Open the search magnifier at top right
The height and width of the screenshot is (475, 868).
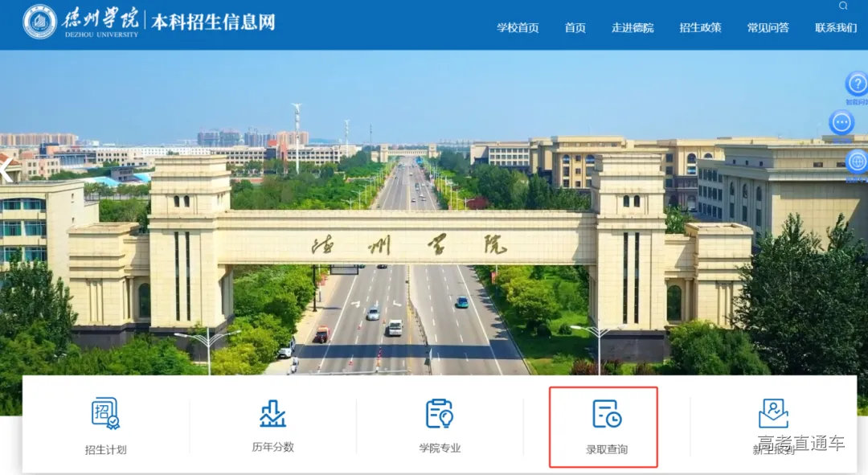click(x=843, y=6)
